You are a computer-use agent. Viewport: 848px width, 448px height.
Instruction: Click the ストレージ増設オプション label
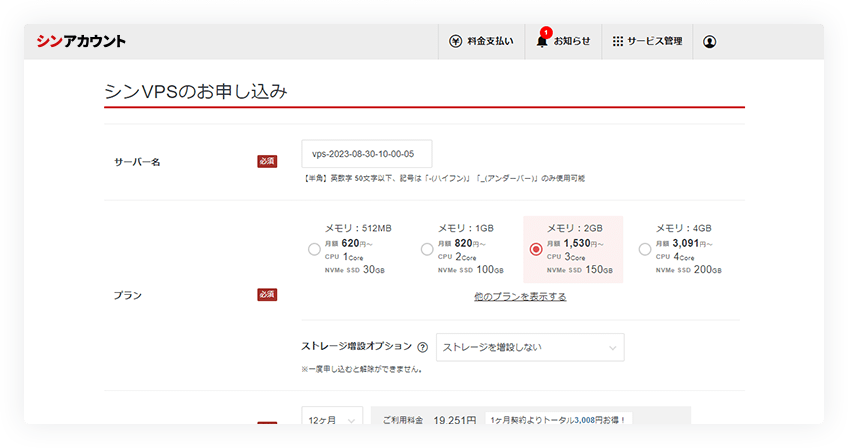coord(356,346)
